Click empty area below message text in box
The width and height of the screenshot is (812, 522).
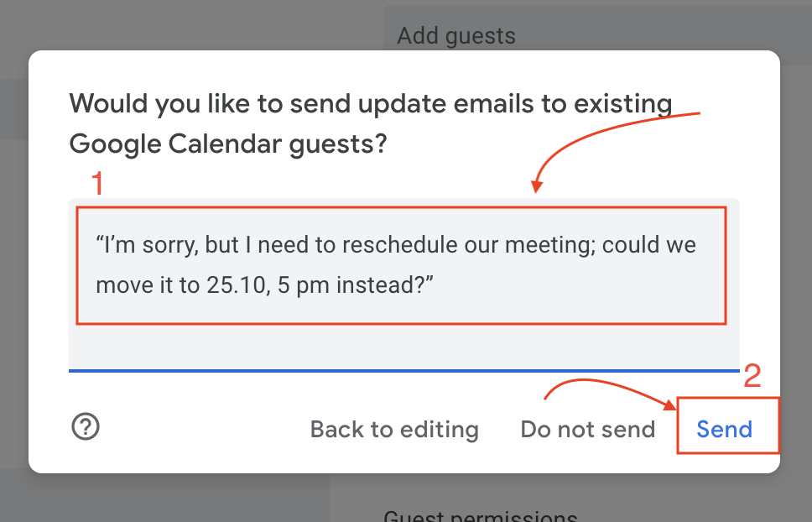click(x=404, y=347)
